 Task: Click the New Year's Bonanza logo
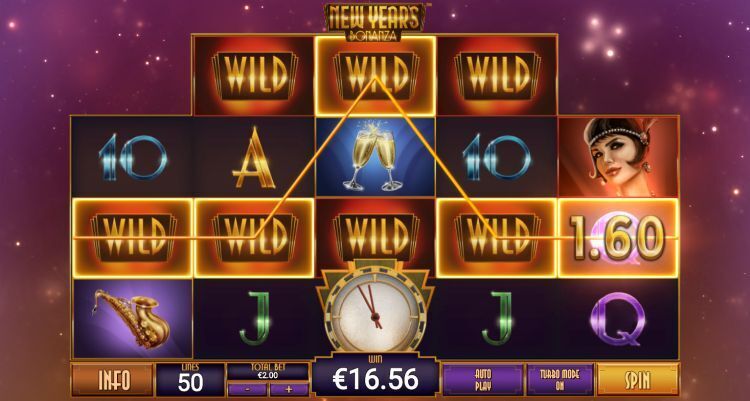[x=375, y=21]
